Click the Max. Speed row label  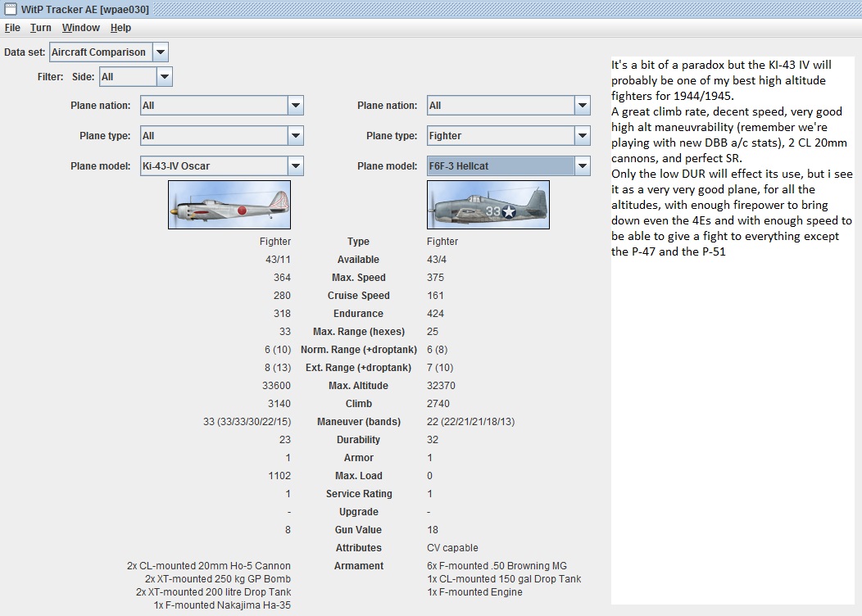[358, 278]
